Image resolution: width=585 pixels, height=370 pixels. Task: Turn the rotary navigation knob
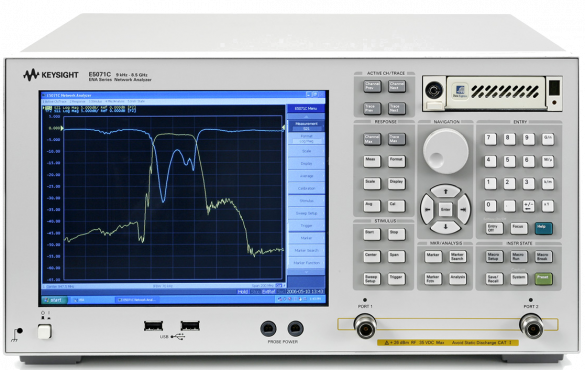pos(445,151)
